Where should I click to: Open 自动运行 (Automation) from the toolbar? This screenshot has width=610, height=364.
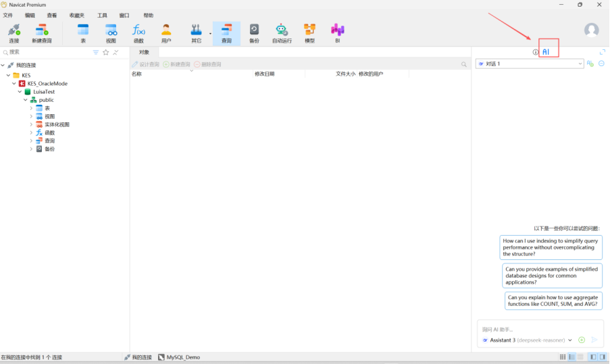tap(282, 32)
